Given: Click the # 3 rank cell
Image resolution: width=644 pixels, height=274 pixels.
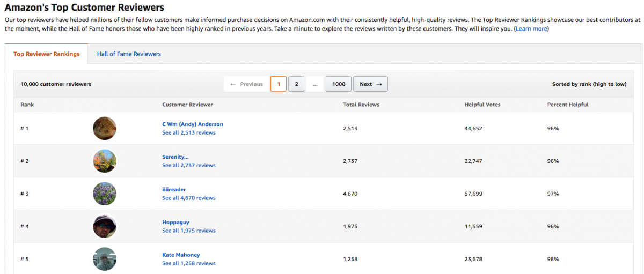Looking at the screenshot, I should click(x=25, y=194).
